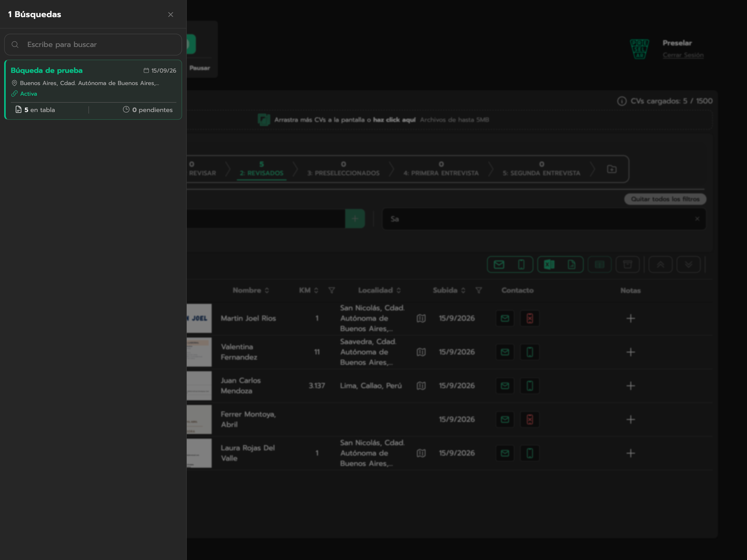This screenshot has width=747, height=560.
Task: Click the phone icon in Laura Rojas row
Action: [x=530, y=453]
